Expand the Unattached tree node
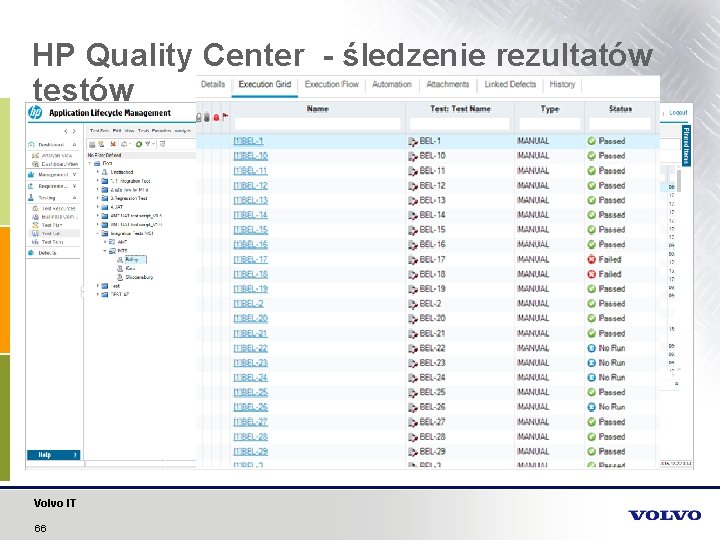The height and width of the screenshot is (540, 720). (x=98, y=172)
